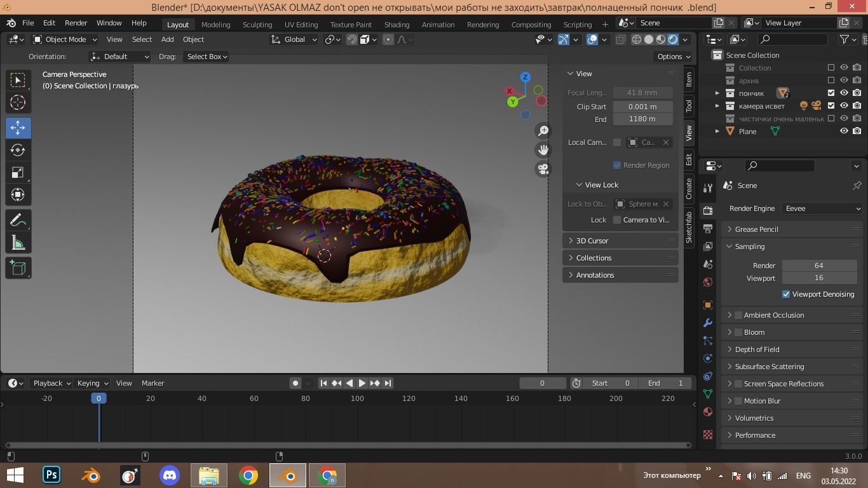This screenshot has height=488, width=868.
Task: Select the Select Box tool
Action: (18, 80)
